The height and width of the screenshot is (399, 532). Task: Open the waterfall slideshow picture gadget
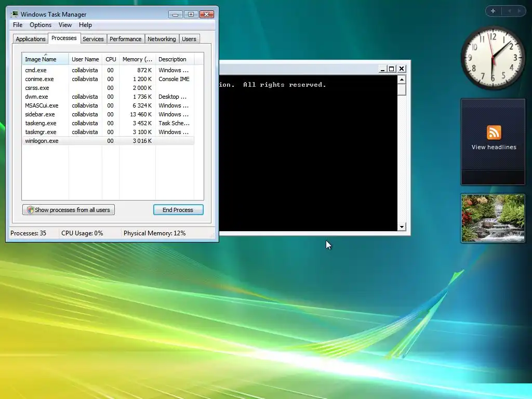click(493, 218)
